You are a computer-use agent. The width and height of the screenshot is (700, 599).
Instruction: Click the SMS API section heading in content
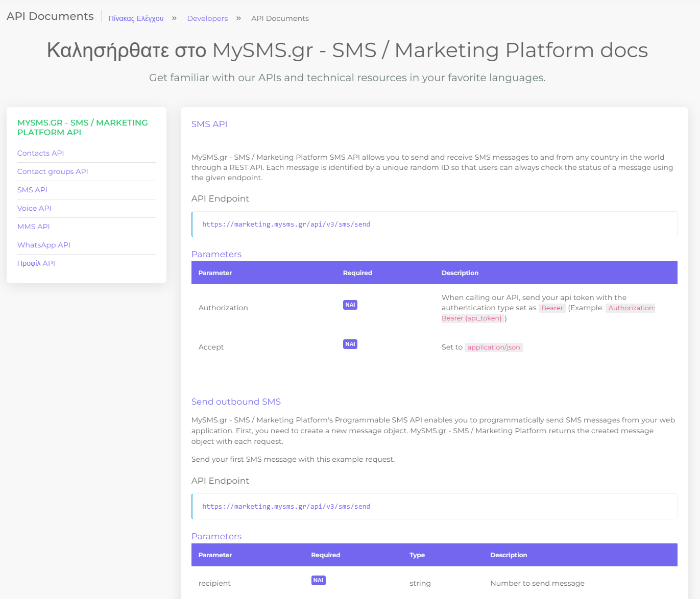click(x=209, y=124)
